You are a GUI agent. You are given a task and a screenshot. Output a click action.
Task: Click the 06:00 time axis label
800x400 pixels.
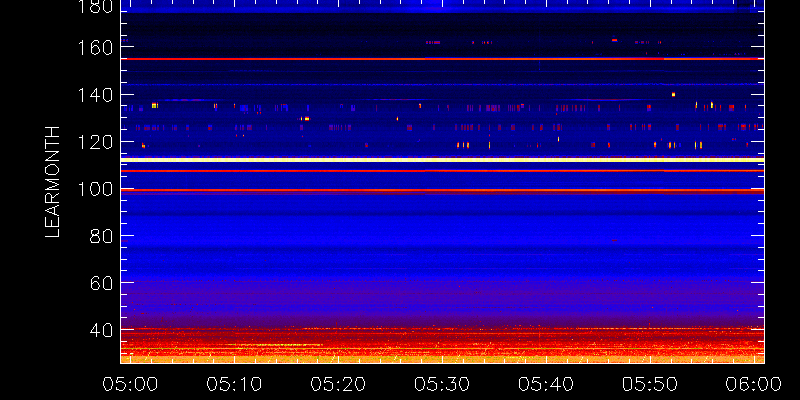click(754, 384)
